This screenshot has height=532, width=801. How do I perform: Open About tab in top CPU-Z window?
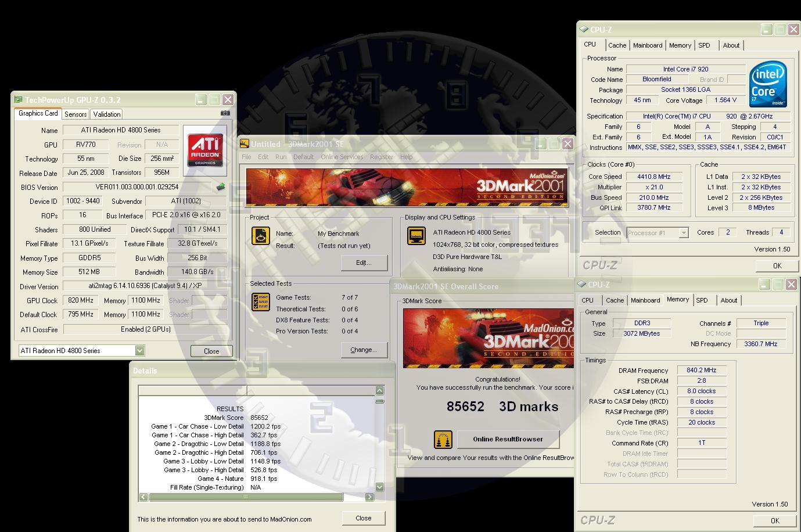[731, 45]
